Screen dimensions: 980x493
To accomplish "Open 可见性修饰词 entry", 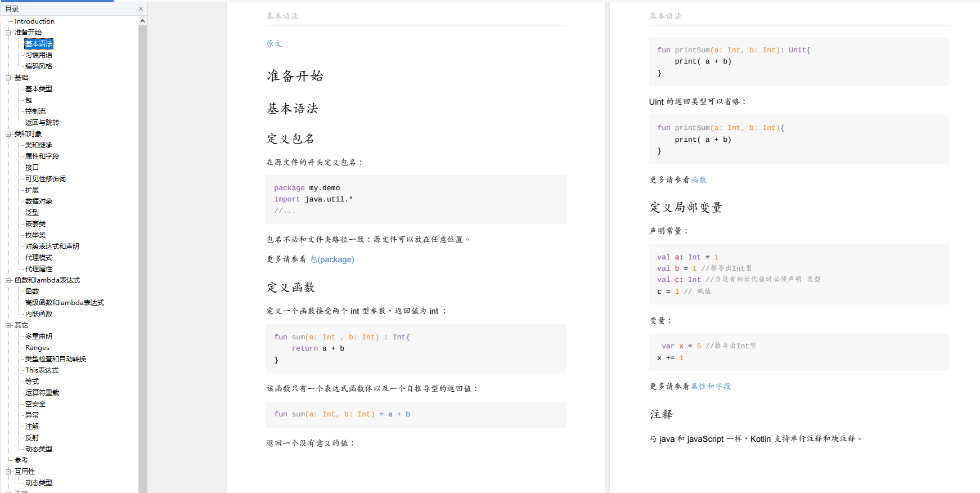I will [46, 179].
